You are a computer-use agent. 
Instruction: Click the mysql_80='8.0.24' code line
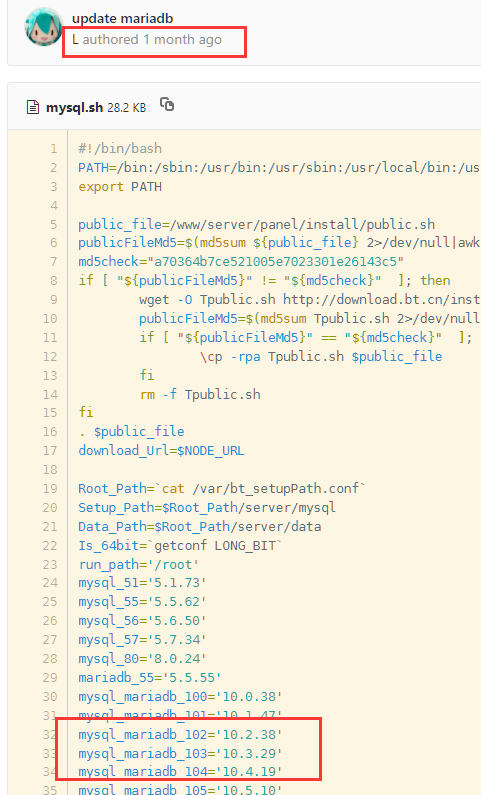142,659
